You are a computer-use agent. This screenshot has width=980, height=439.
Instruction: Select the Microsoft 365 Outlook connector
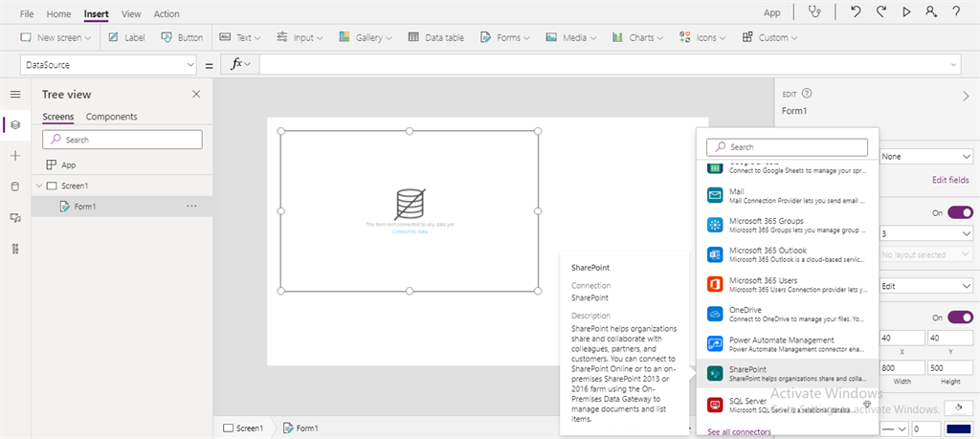[788, 254]
